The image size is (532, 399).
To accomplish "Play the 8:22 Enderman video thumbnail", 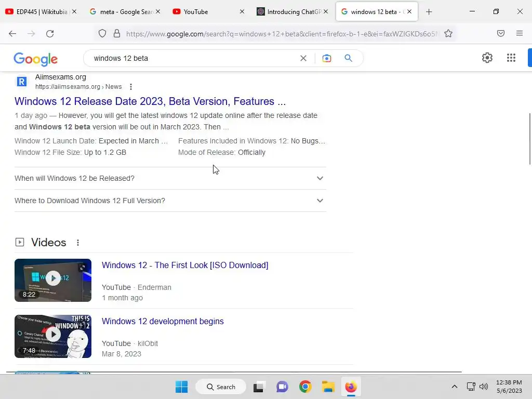I will click(x=53, y=280).
